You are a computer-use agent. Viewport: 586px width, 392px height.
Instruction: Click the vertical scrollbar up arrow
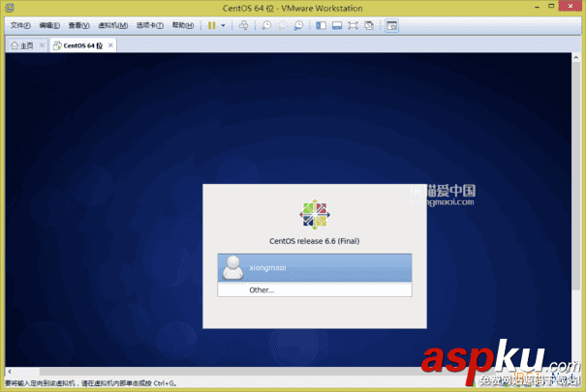tap(576, 57)
